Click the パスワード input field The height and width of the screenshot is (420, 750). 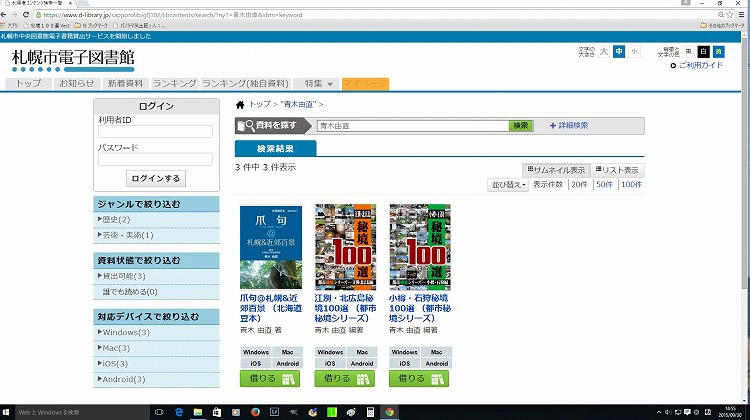coord(155,159)
